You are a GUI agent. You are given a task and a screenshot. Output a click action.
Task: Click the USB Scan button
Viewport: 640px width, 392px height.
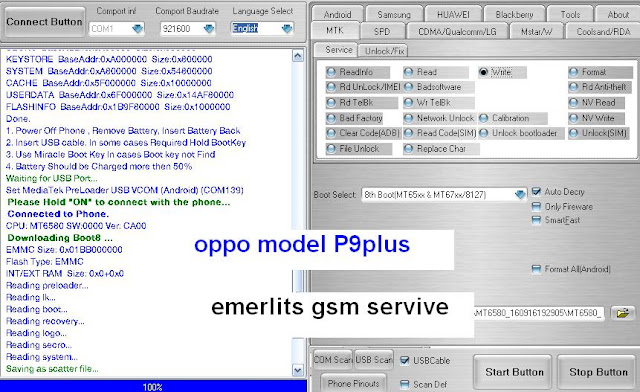click(x=373, y=360)
